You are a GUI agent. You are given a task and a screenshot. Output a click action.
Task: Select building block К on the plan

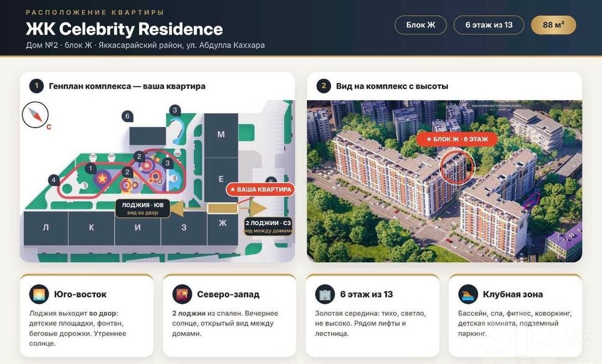pos(92,228)
